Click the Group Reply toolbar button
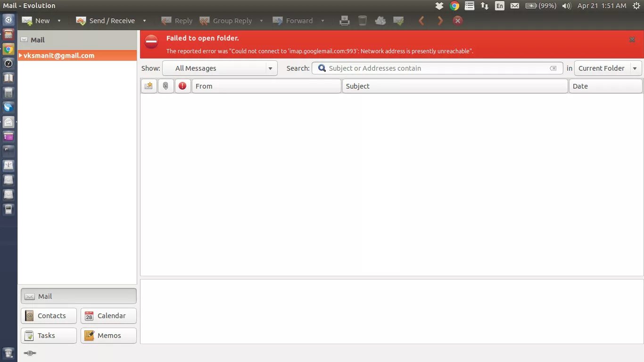644x362 pixels. (226, 21)
